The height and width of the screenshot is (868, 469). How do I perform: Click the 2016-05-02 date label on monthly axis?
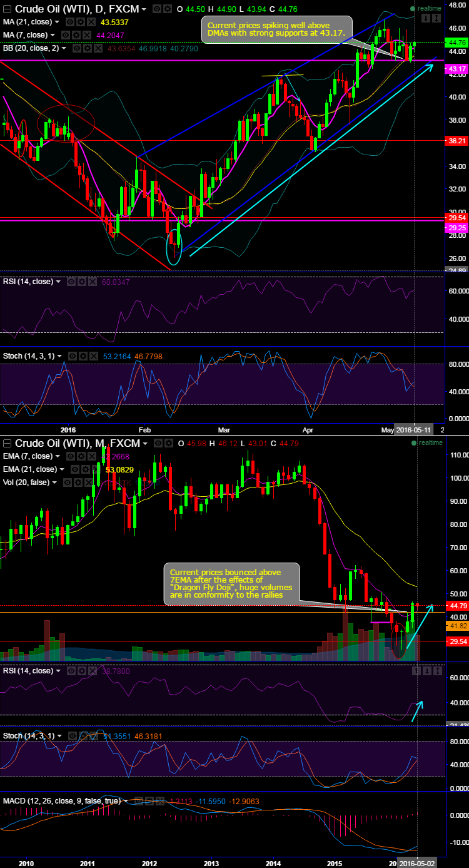pos(418,864)
